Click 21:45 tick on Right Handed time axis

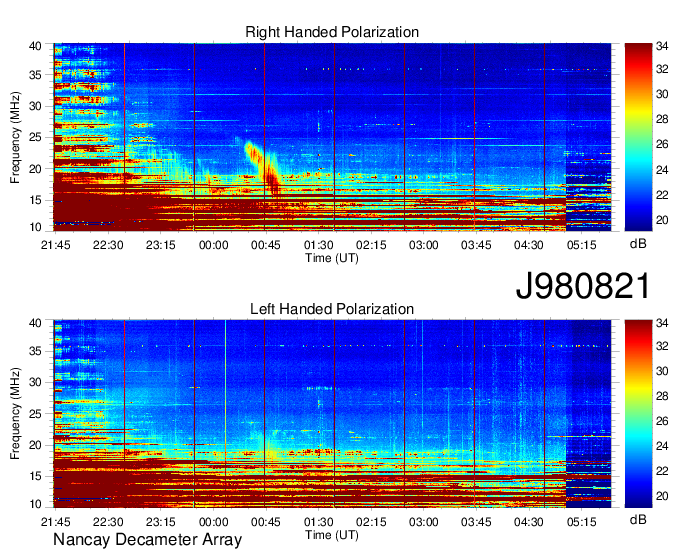56,245
